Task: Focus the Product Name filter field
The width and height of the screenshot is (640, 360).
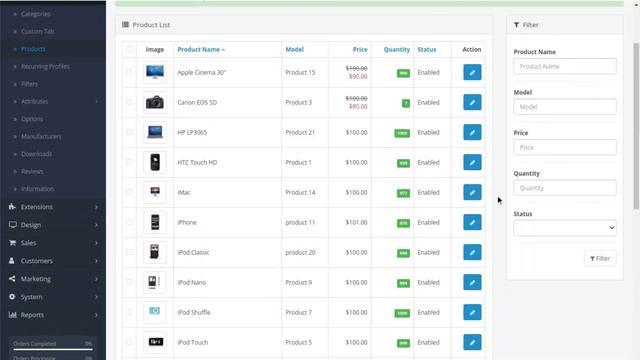Action: pos(565,66)
